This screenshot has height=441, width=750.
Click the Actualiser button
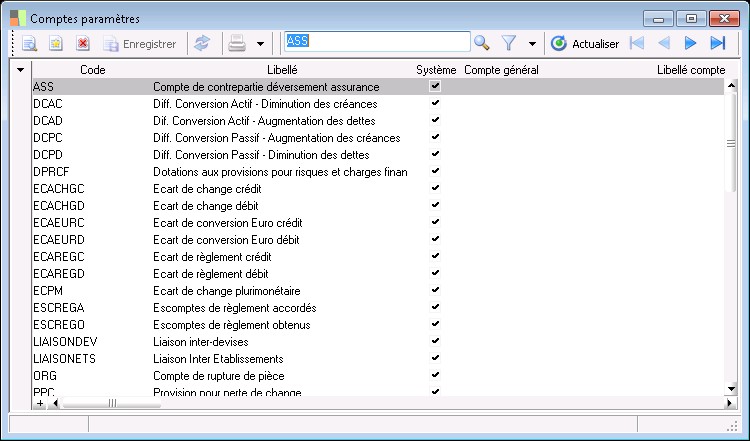[x=585, y=44]
